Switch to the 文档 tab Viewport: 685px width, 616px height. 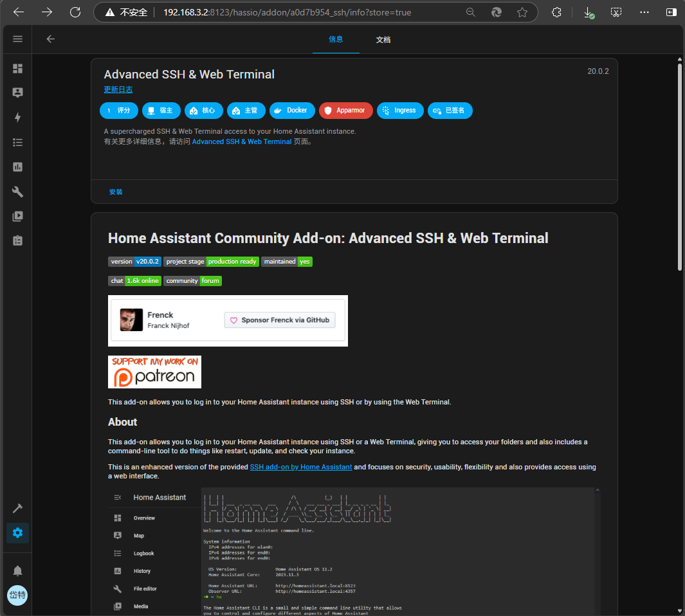tap(383, 40)
